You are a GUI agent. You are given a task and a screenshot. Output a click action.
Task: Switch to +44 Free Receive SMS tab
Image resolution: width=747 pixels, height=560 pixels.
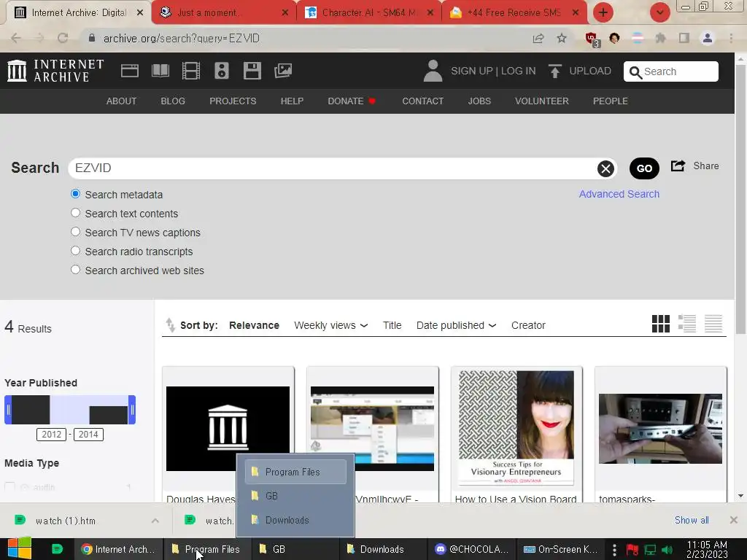[514, 12]
